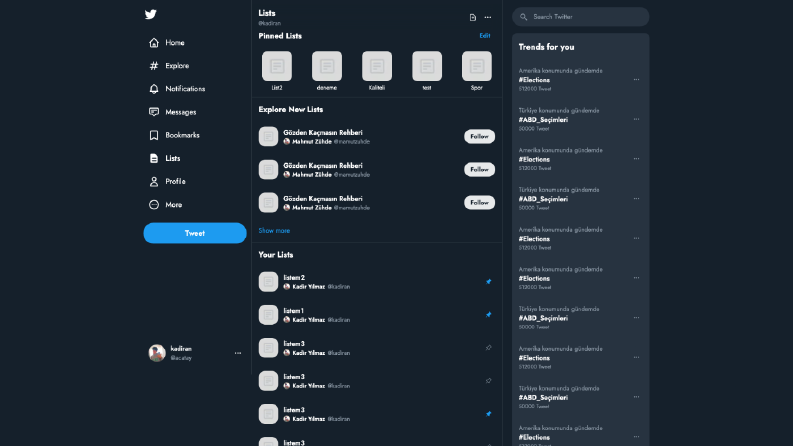Open Messages from the sidebar
Image resolution: width=793 pixels, height=446 pixels.
[x=172, y=112]
